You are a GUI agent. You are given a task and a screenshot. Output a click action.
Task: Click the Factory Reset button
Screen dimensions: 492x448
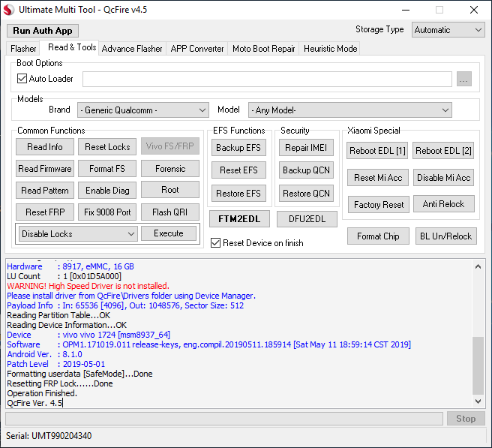(379, 205)
